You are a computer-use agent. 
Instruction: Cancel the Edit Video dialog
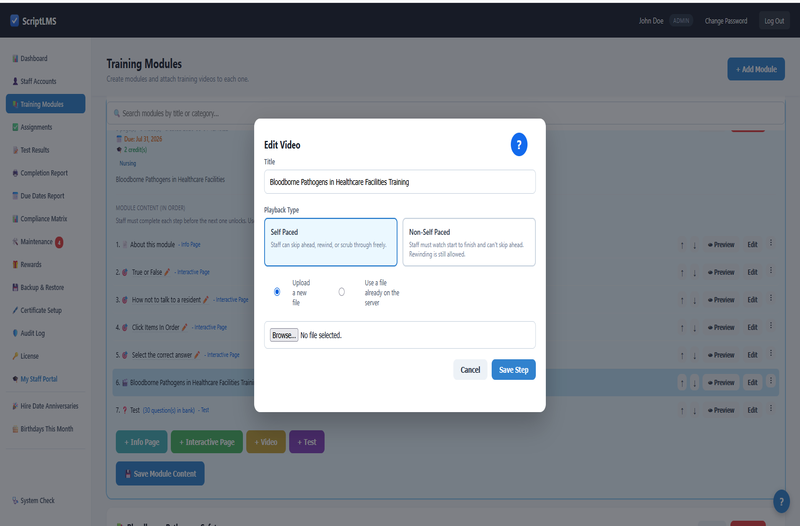point(470,370)
